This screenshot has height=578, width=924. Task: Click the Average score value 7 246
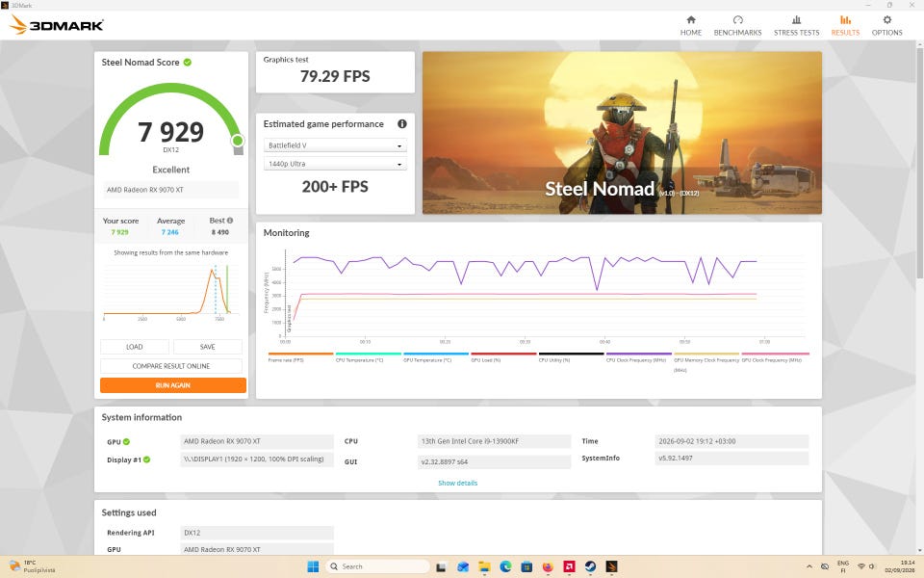pyautogui.click(x=170, y=232)
